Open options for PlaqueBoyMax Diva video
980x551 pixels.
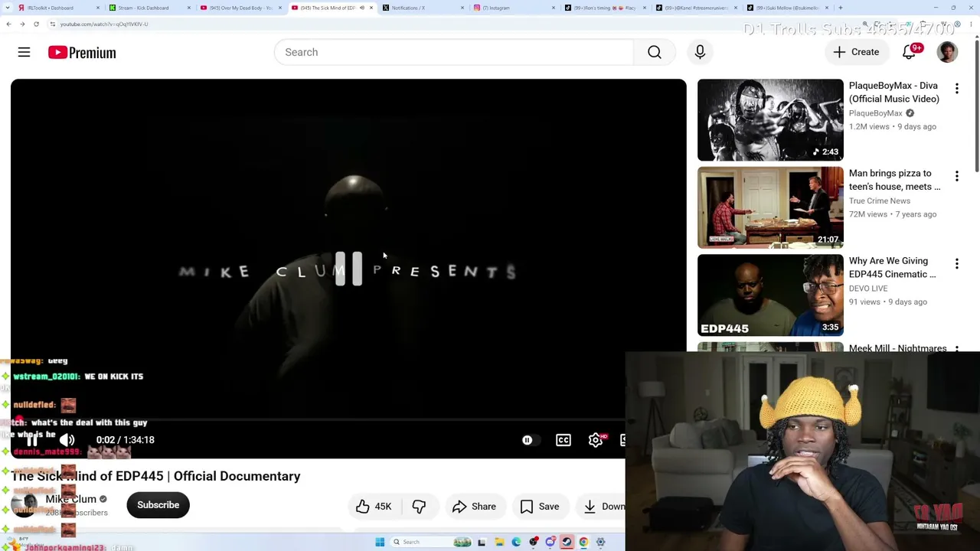tap(956, 89)
